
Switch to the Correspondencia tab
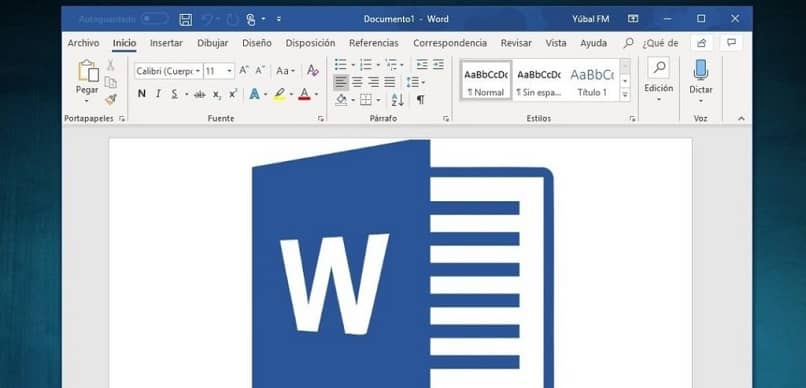tap(450, 43)
